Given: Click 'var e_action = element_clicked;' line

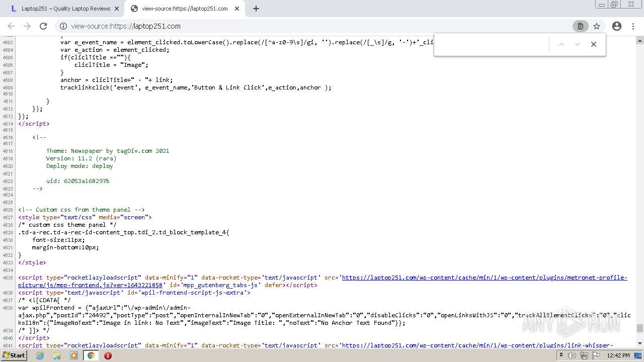Looking at the screenshot, I should pyautogui.click(x=115, y=50).
